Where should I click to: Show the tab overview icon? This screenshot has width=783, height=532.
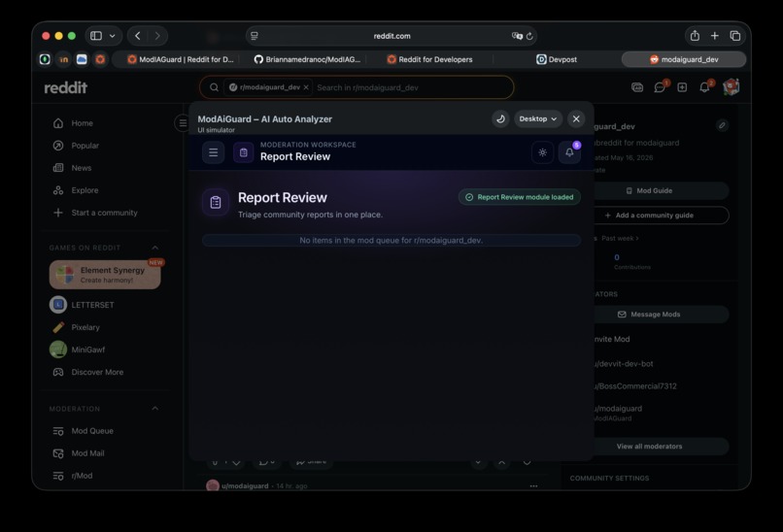click(735, 35)
